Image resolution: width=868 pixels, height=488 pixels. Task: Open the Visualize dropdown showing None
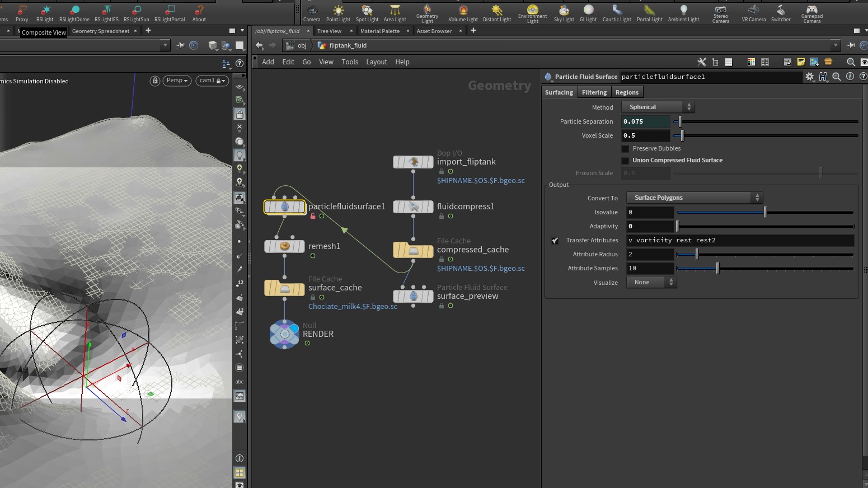[651, 283]
